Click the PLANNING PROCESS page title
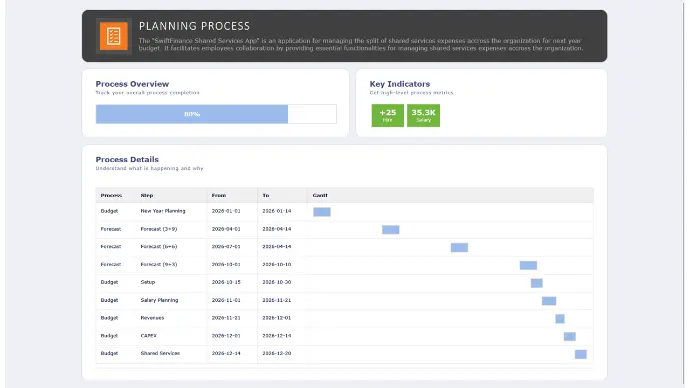Image resolution: width=690 pixels, height=388 pixels. 195,26
